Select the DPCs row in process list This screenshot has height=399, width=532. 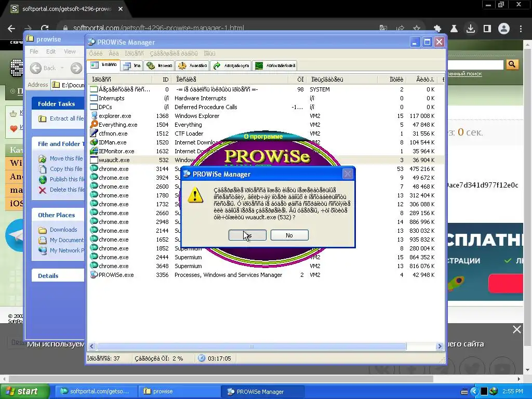(266, 107)
